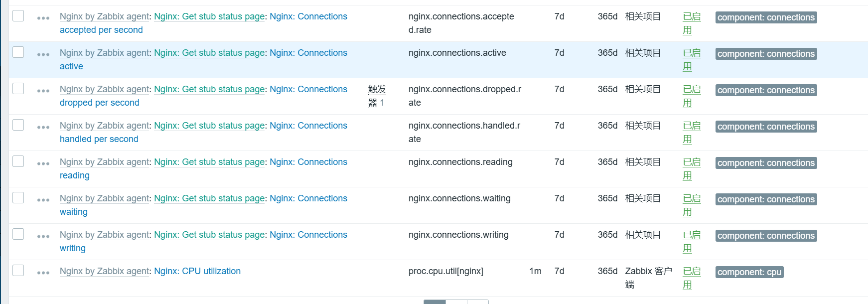This screenshot has height=304, width=868.
Task: Open the 触发器 1 triggers link
Action: point(377,96)
